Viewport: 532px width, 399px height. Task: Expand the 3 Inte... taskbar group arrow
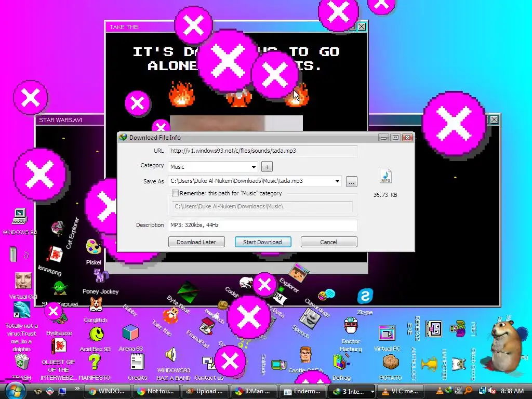[372, 391]
